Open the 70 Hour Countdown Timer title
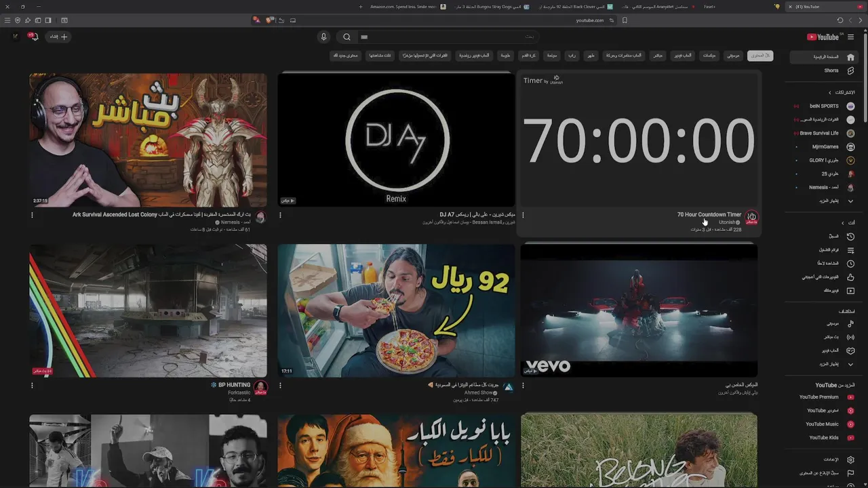 click(x=709, y=215)
